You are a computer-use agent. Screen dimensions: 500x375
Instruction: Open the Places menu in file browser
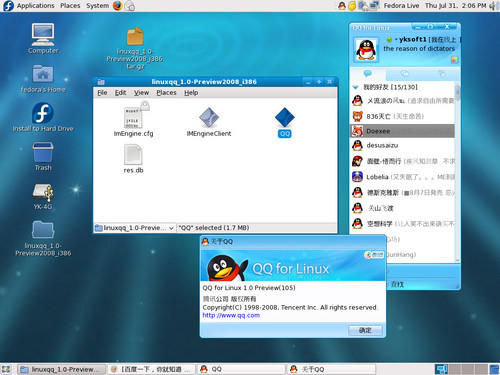[166, 93]
